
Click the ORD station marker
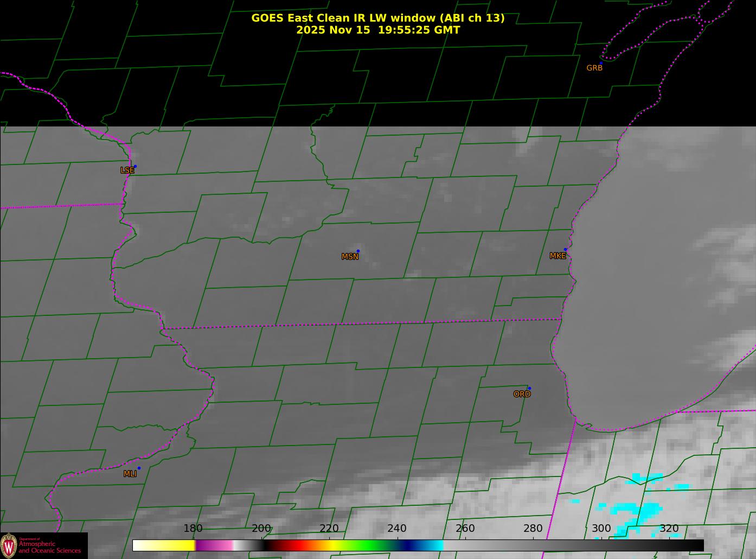click(x=529, y=389)
